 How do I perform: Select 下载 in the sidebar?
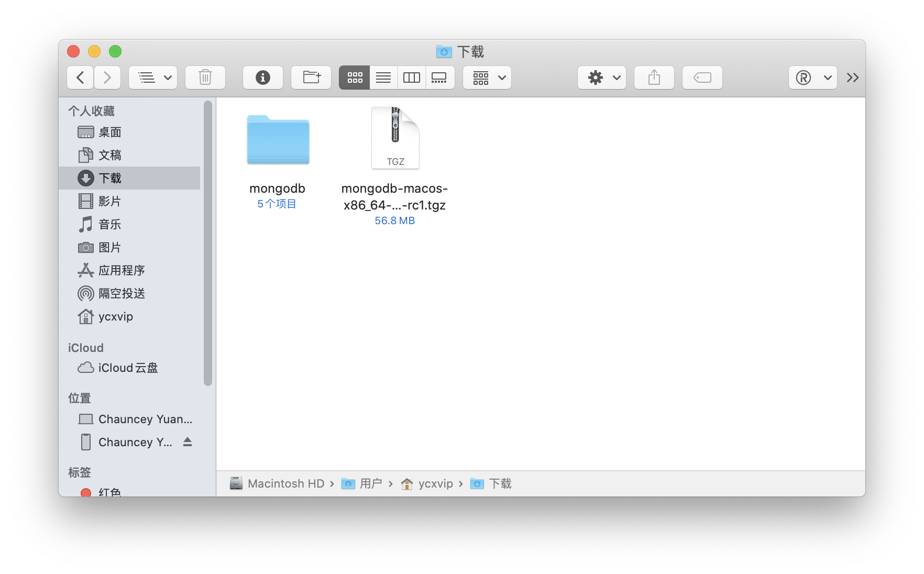pos(129,178)
